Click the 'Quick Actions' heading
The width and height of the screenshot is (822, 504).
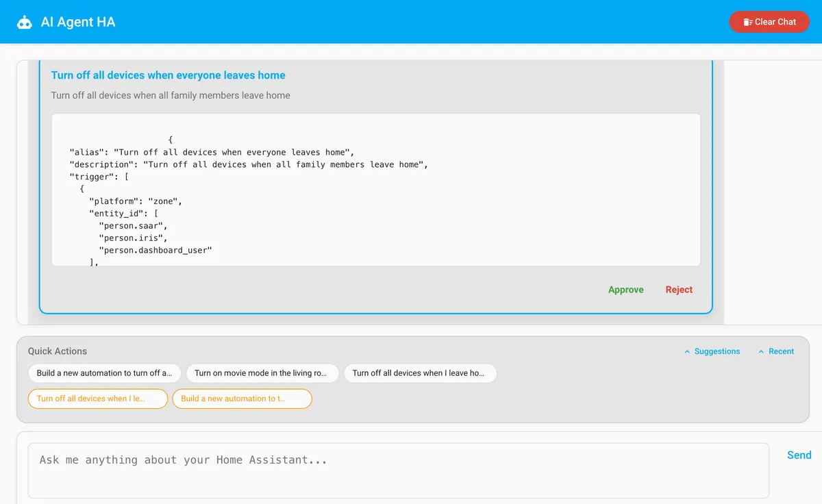point(58,351)
